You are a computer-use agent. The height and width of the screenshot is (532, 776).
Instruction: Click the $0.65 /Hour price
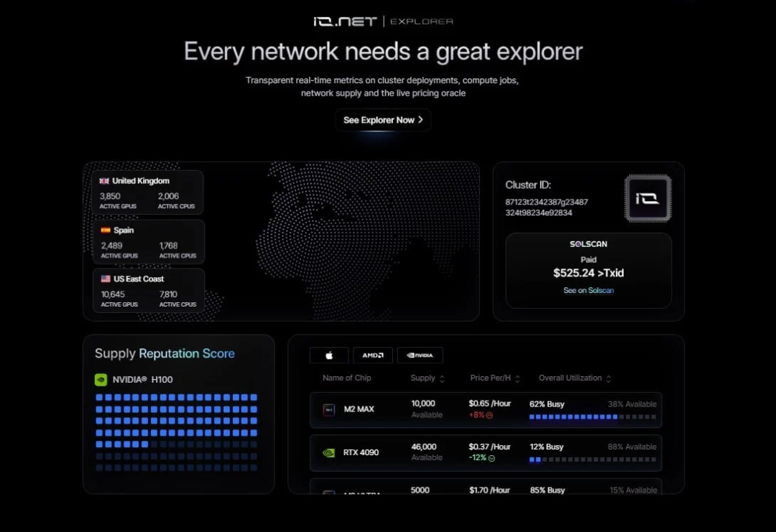[490, 403]
